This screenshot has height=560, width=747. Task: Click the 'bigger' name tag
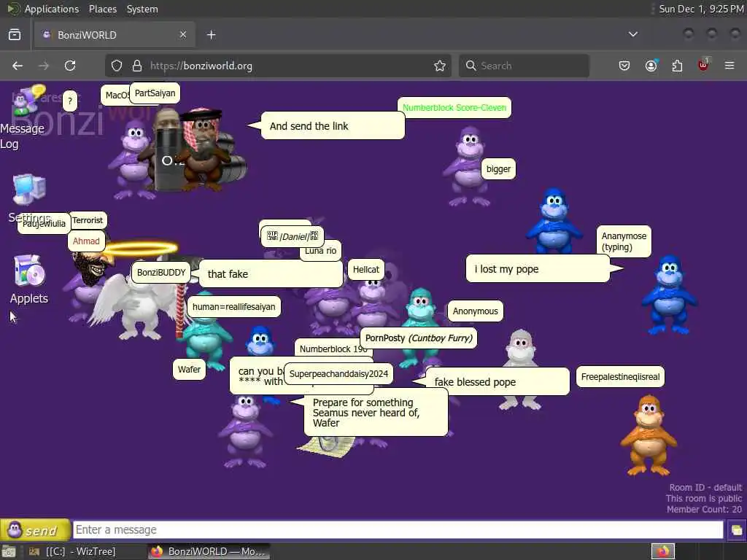(x=498, y=168)
